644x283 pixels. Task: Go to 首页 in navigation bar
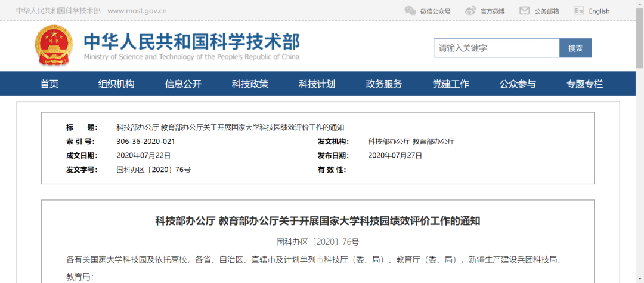[49, 84]
